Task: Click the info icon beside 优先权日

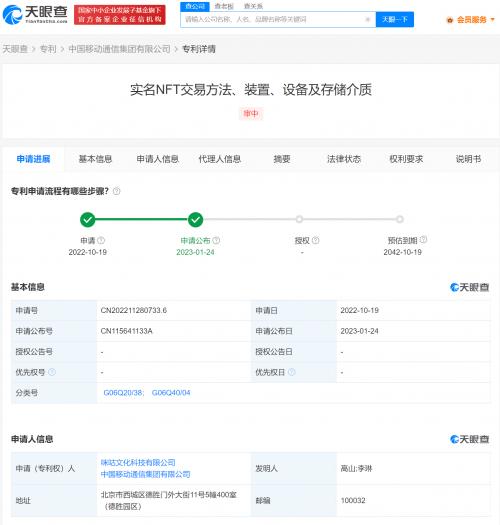Action: (292, 372)
